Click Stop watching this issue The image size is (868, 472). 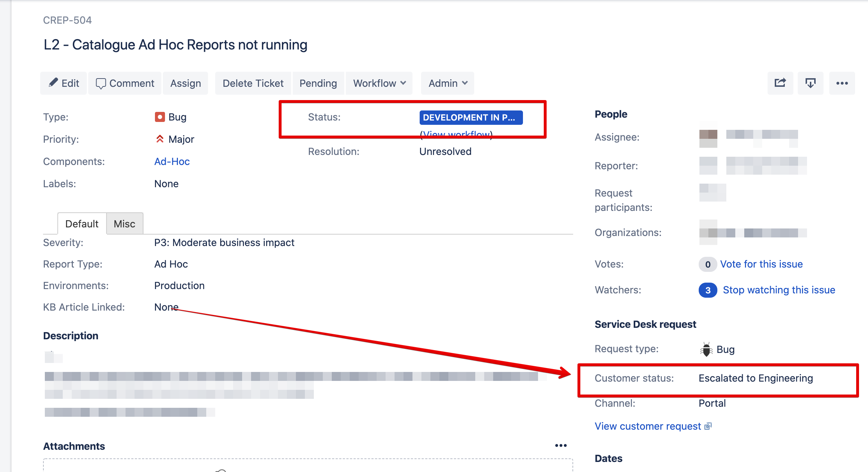(779, 290)
